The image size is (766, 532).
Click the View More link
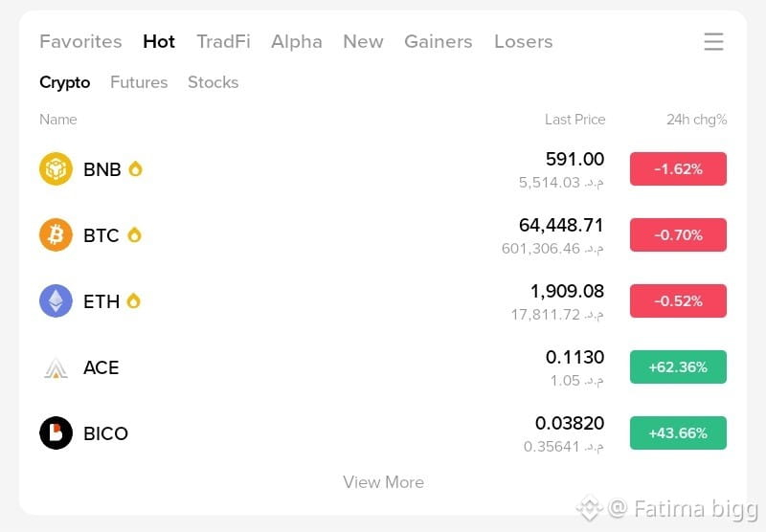pyautogui.click(x=384, y=482)
